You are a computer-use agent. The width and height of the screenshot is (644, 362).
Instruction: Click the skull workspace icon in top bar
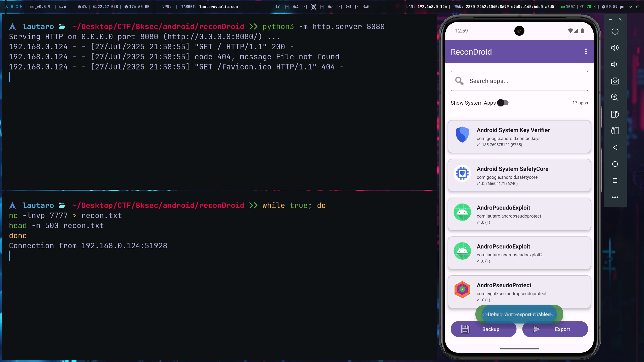313,7
